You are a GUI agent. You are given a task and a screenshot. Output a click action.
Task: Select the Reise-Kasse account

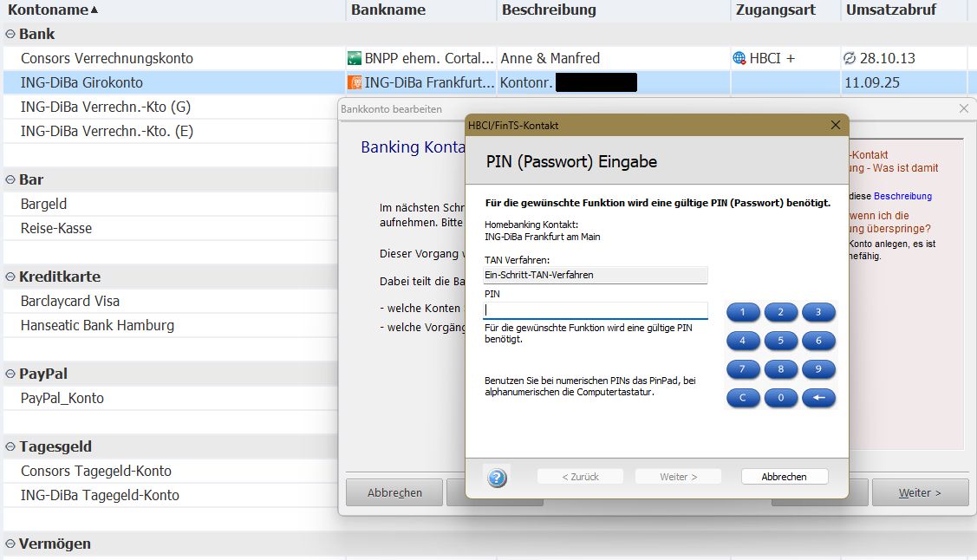tap(170, 228)
